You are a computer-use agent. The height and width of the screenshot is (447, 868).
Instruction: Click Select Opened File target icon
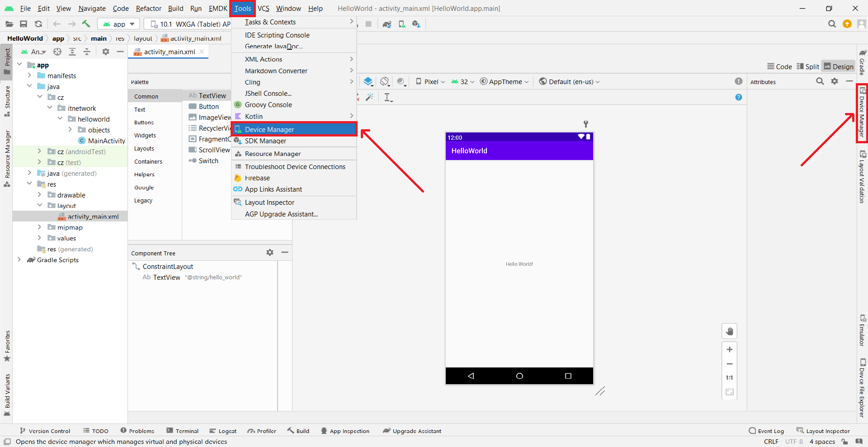57,52
